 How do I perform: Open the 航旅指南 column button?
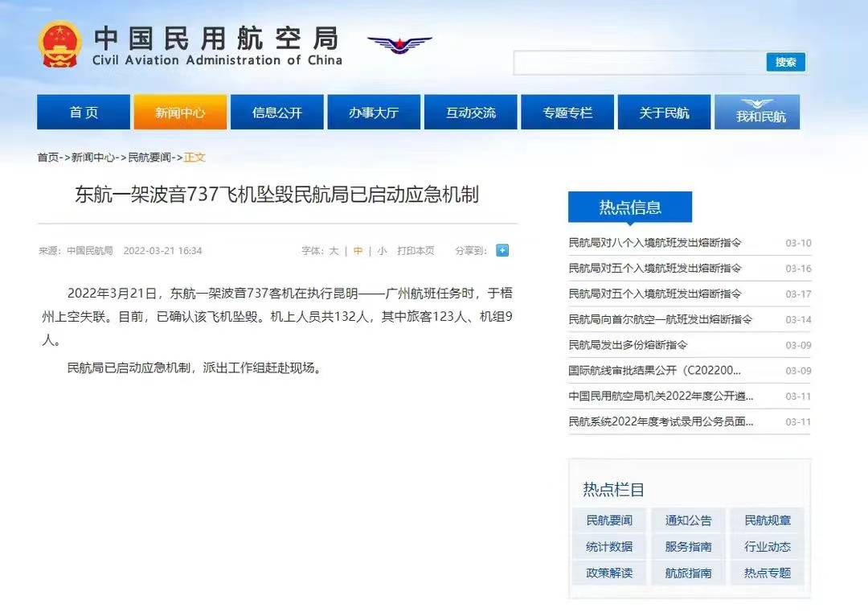coord(688,573)
